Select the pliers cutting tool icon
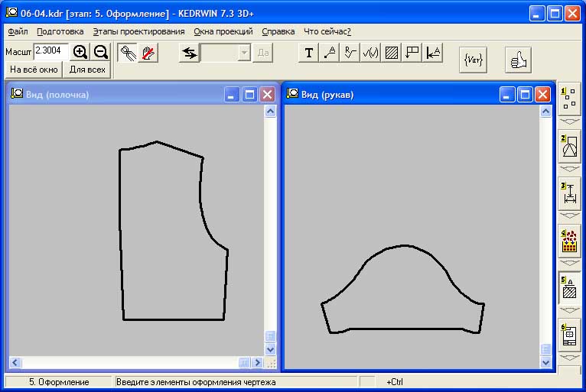586x392 pixels. 129,53
